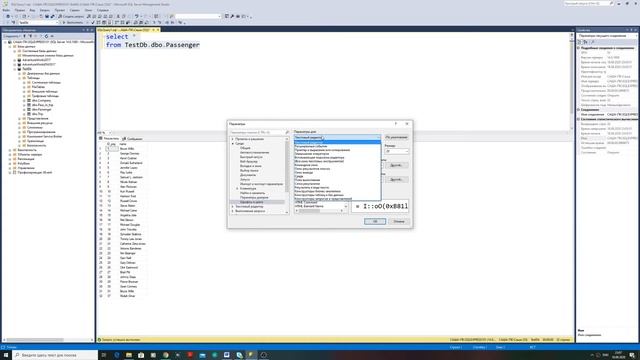Screen dimensions: 640x360
Task: Open the Вид menu
Action: pos(32,10)
